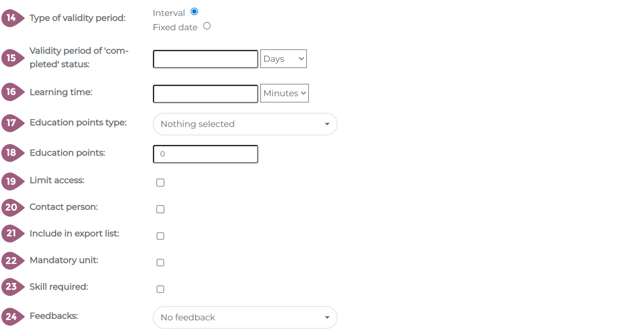Tick the Skill required checkbox
644x334 pixels.
160,289
